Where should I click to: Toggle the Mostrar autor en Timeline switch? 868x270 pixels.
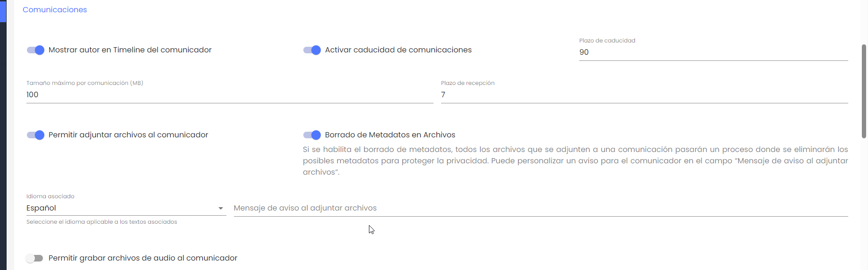[x=35, y=50]
